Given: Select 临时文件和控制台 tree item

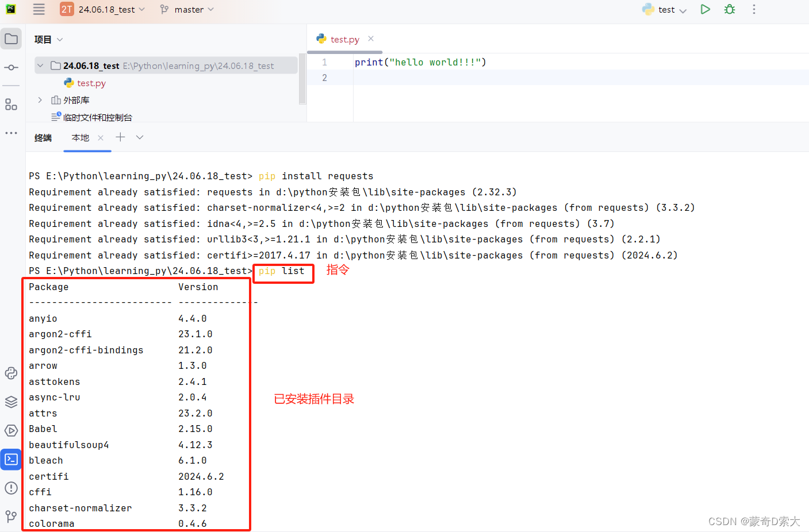Looking at the screenshot, I should pyautogui.click(x=92, y=117).
